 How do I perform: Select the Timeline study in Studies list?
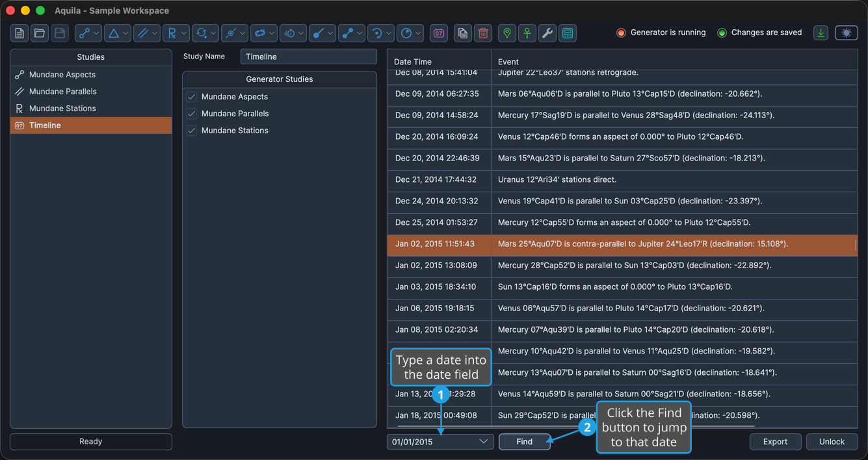tap(91, 125)
